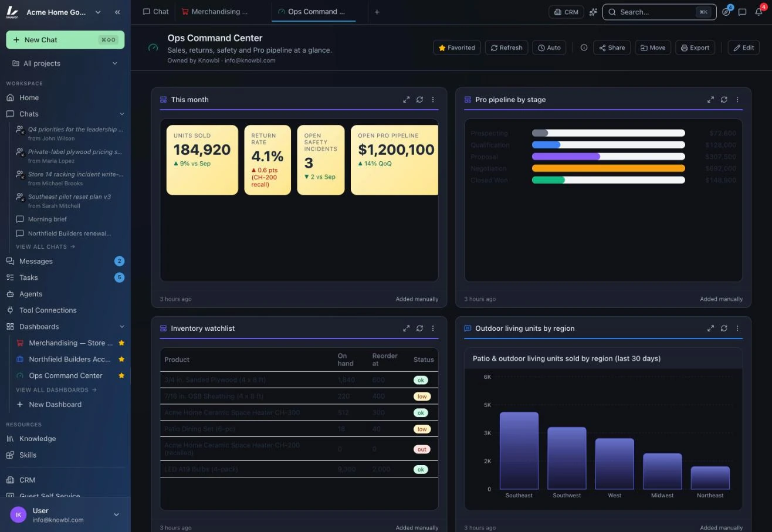Refresh the Pro pipeline by stage widget

click(724, 100)
